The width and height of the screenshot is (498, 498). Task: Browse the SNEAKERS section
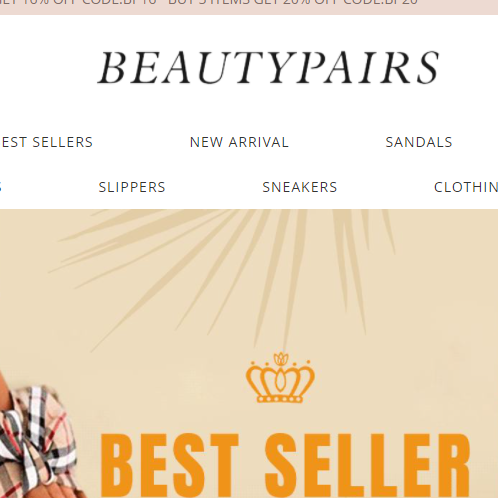300,187
